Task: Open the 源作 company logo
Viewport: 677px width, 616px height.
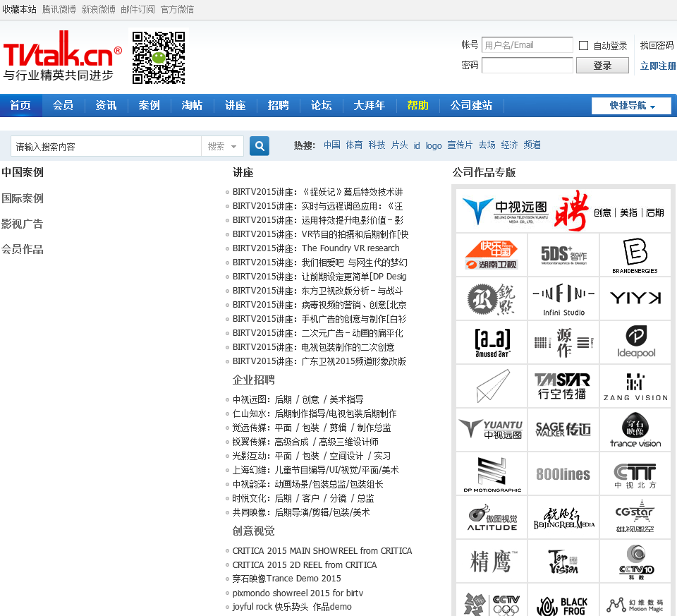Action: pyautogui.click(x=563, y=342)
